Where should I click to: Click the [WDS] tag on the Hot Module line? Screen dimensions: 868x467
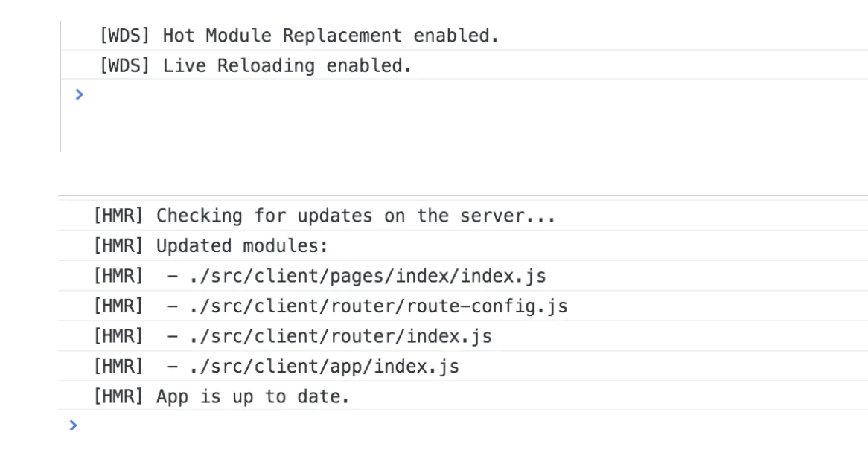tap(125, 36)
